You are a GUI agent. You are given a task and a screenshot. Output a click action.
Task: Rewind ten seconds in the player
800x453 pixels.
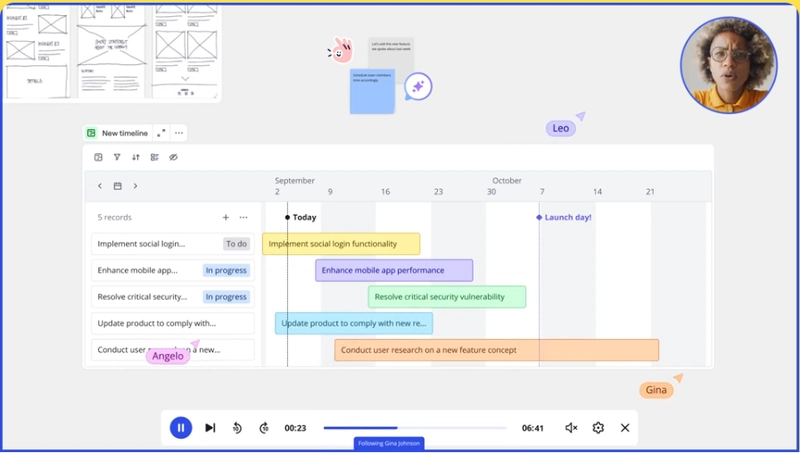point(237,428)
